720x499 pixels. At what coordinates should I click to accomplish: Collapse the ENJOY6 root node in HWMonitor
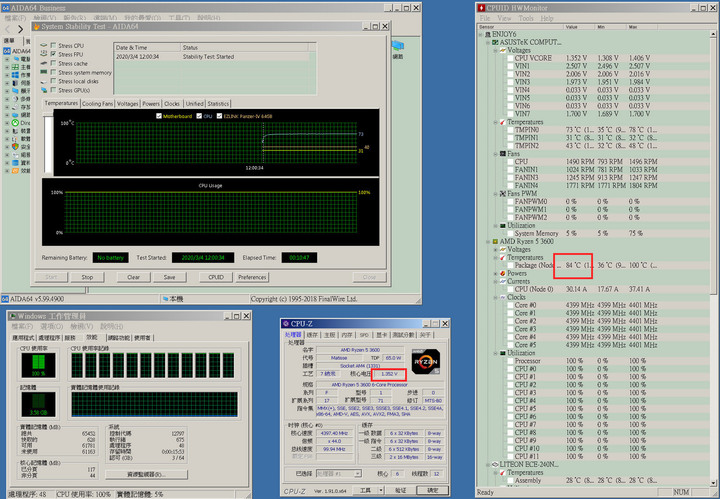[481, 34]
